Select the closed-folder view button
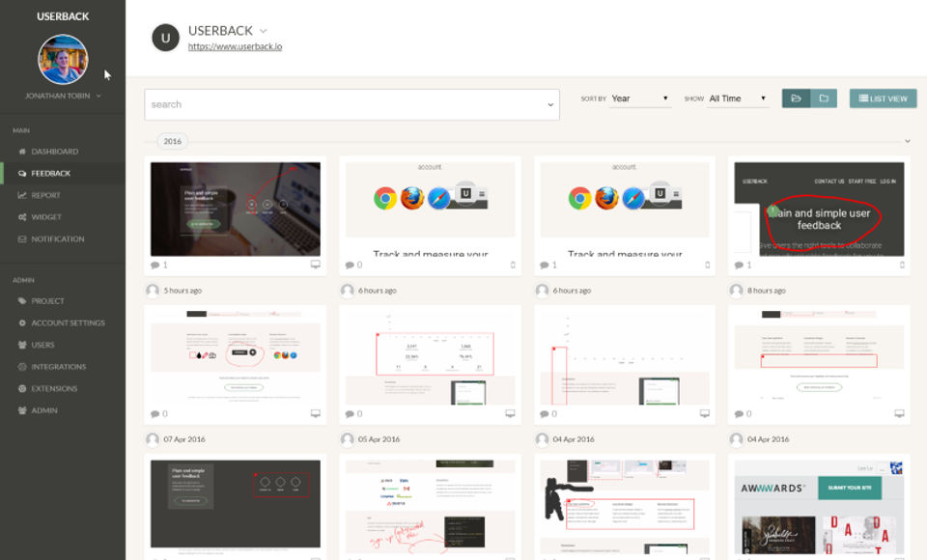 coord(824,98)
